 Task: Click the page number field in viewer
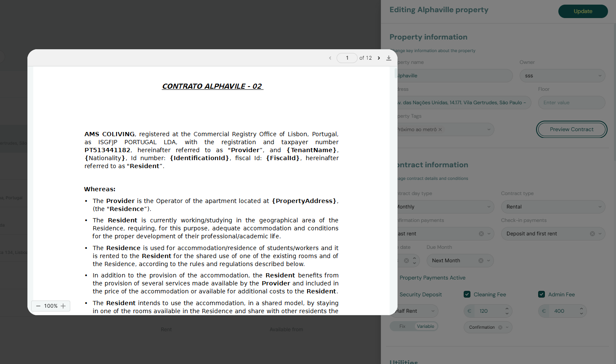pos(347,58)
